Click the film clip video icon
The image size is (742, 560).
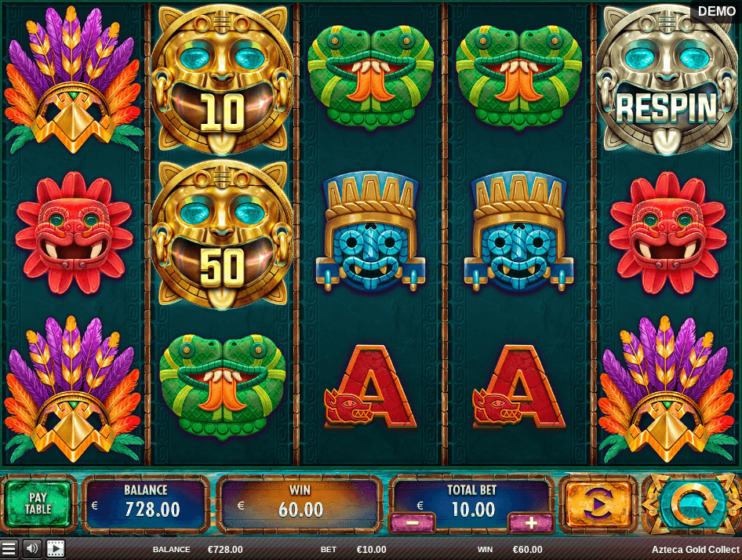point(56,549)
